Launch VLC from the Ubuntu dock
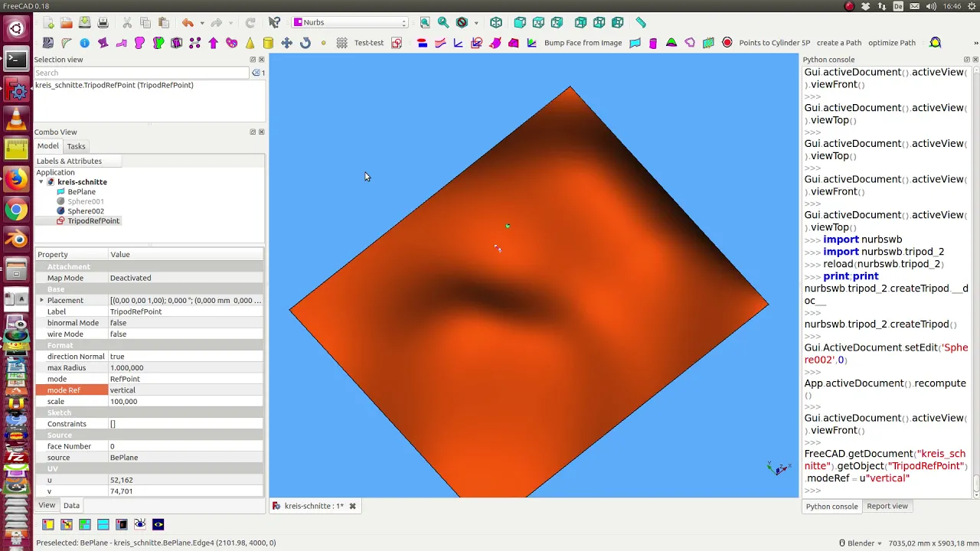Viewport: 980px width, 551px height. pos(16,119)
